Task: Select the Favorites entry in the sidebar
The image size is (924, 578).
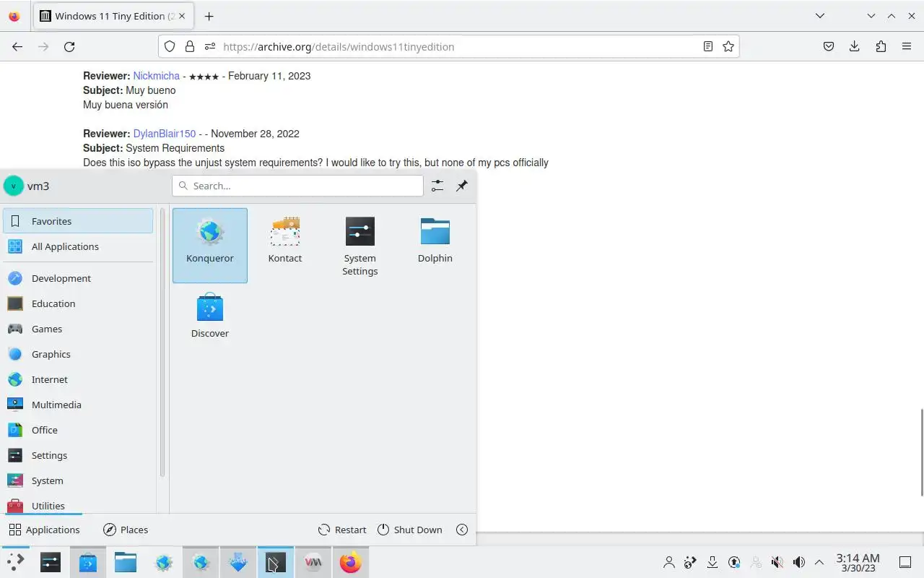Action: pos(78,221)
